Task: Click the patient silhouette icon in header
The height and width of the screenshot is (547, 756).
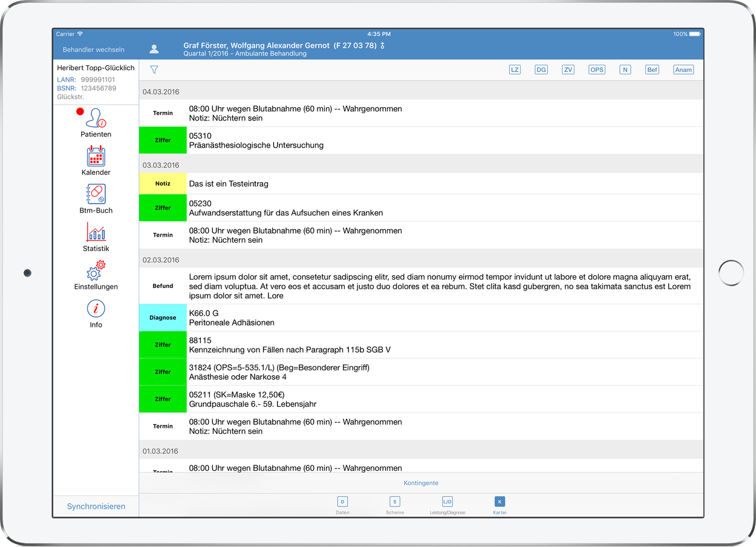Action: coord(154,49)
